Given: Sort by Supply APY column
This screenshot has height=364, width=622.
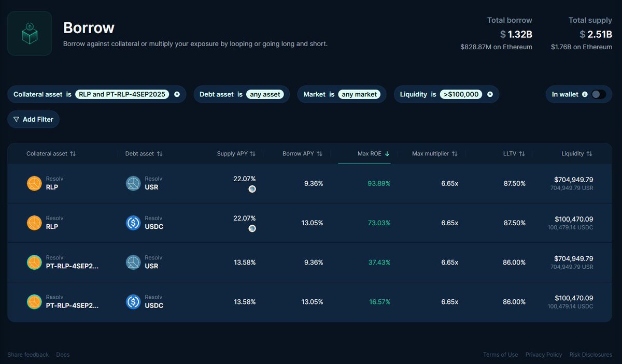Looking at the screenshot, I should click(x=236, y=154).
